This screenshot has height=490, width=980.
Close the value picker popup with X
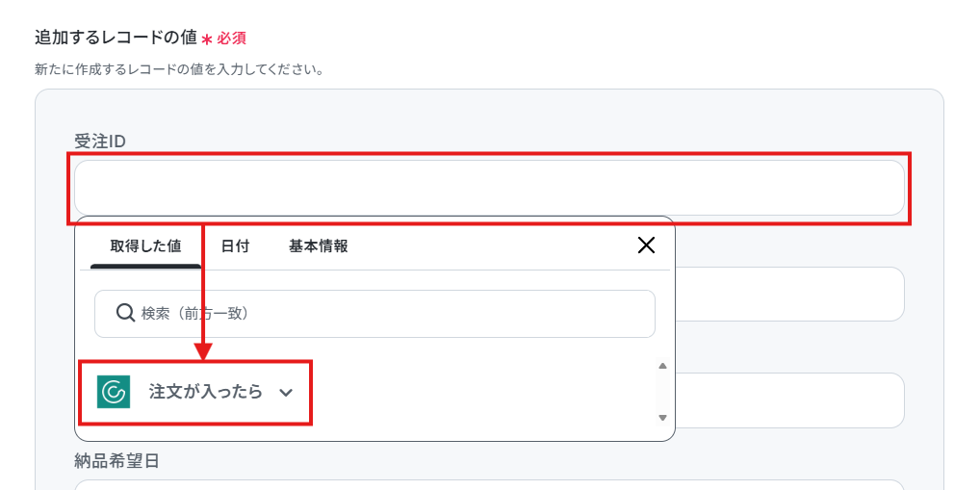[646, 245]
